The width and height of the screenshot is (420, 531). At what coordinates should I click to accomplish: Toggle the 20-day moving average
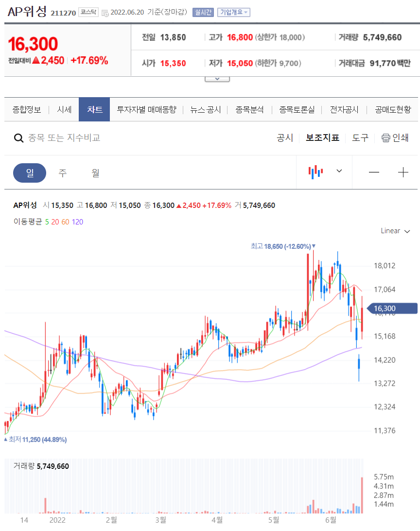(x=55, y=222)
